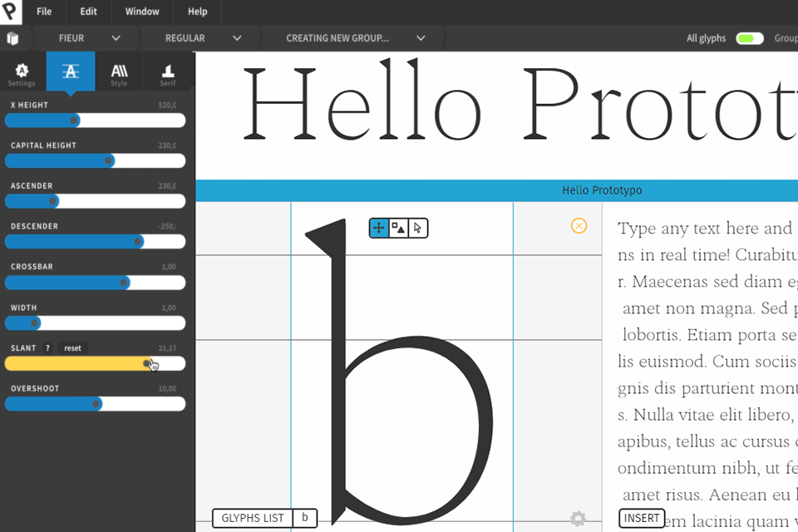Open the Settings tab icon
Screen dimensions: 798x532
pos(22,74)
